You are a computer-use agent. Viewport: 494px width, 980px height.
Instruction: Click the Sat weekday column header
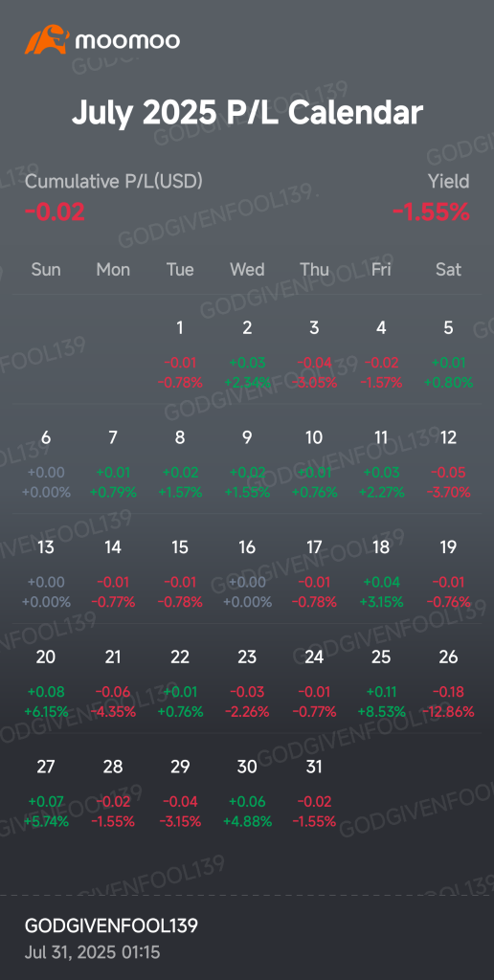(x=448, y=269)
